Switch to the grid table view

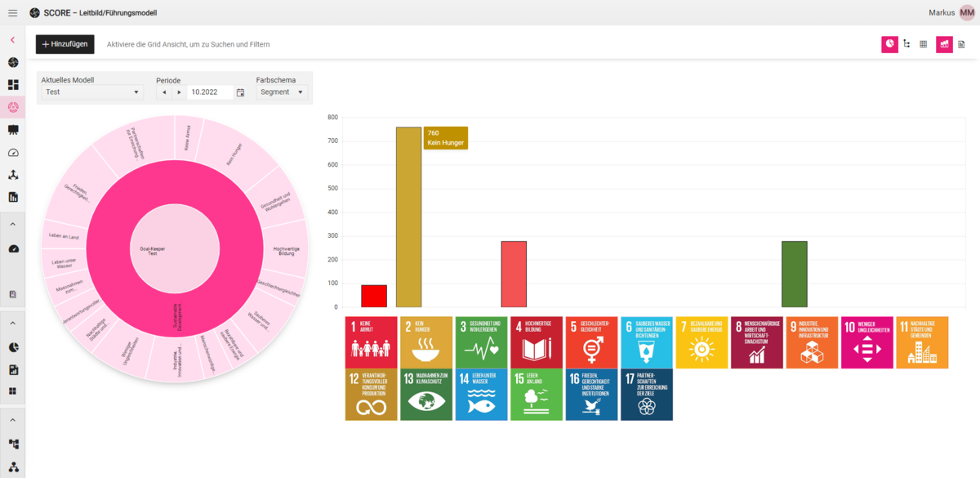(924, 44)
